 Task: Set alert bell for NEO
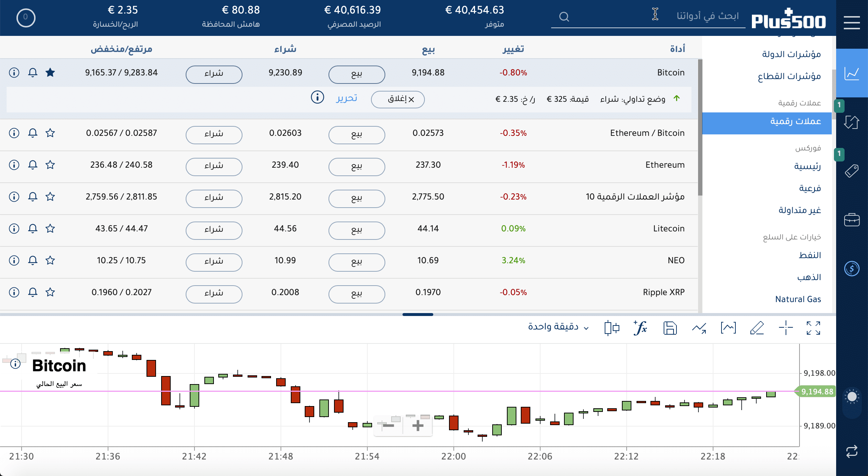33,260
